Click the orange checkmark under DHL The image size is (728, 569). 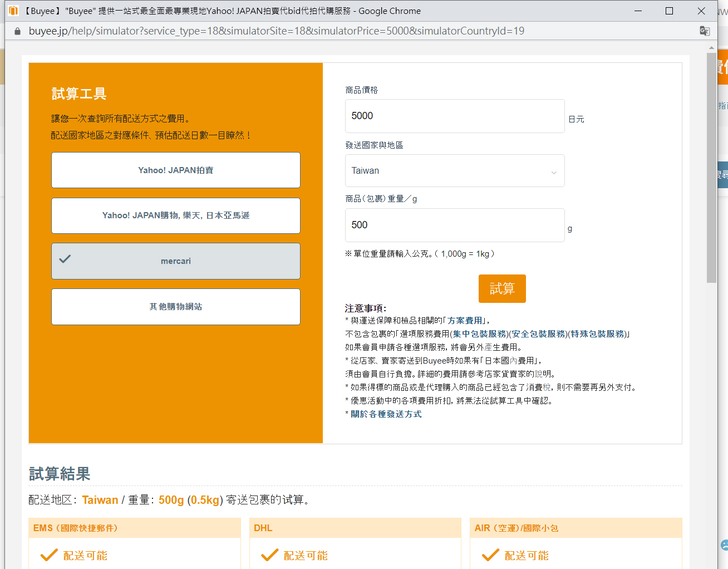[267, 555]
